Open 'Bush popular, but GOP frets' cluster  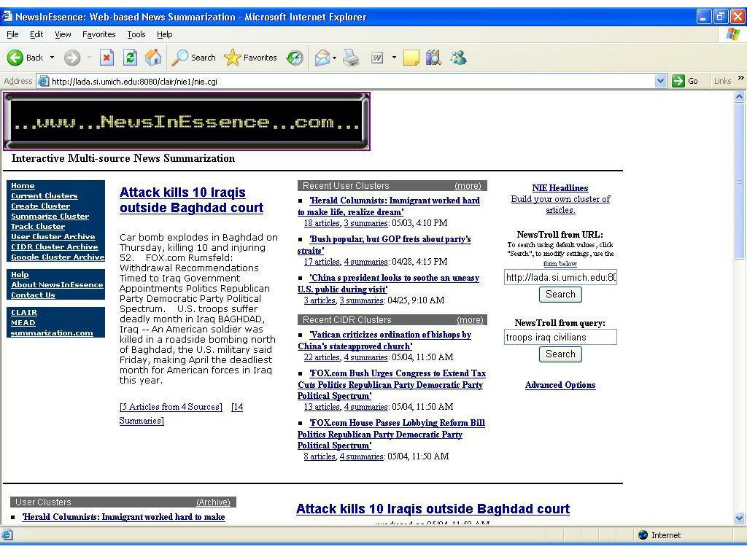(384, 245)
